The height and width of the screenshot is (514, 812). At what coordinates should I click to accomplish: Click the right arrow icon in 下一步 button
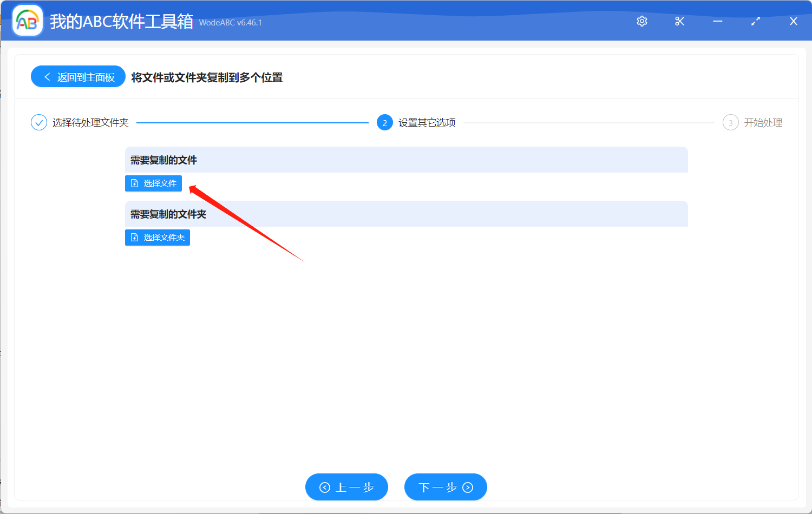(x=468, y=487)
